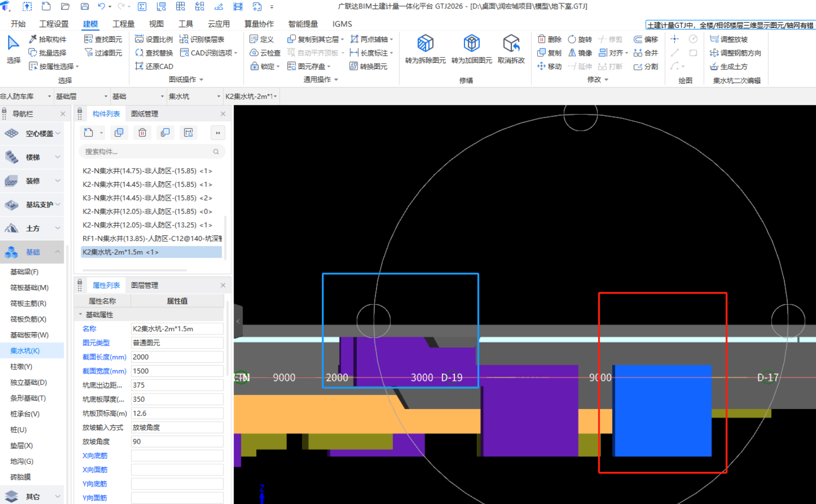This screenshot has width=816, height=504.
Task: Click 取消拆改 button
Action: [511, 49]
